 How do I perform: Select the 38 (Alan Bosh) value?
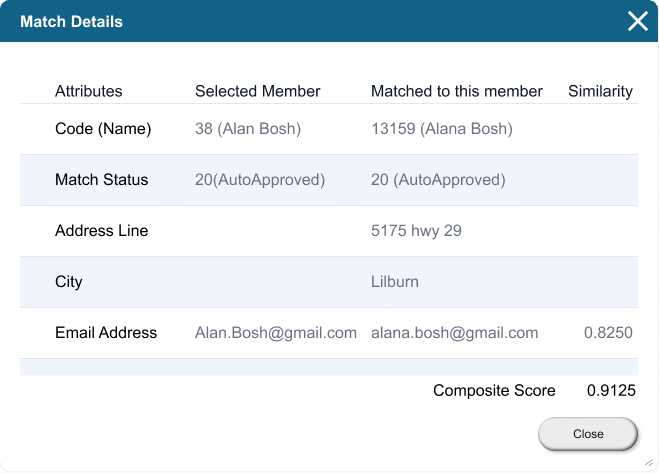[x=248, y=129]
